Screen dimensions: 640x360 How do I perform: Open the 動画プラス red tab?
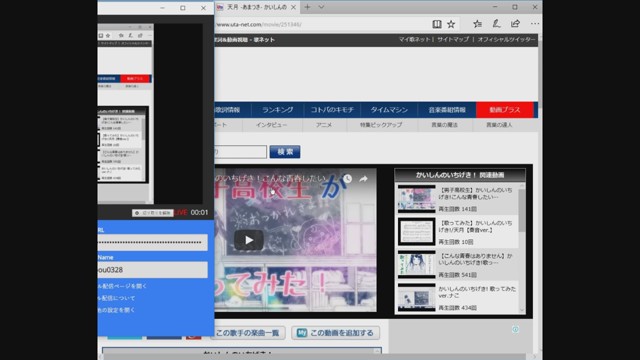[x=505, y=110]
